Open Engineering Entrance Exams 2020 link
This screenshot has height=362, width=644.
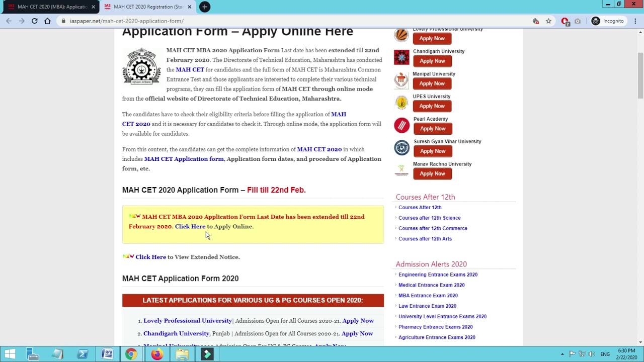click(x=438, y=275)
